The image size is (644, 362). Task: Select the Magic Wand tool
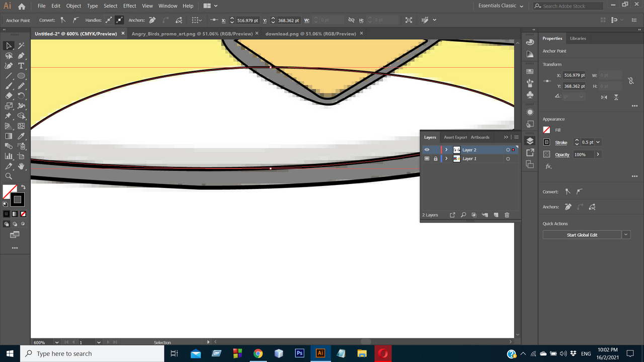(x=21, y=46)
